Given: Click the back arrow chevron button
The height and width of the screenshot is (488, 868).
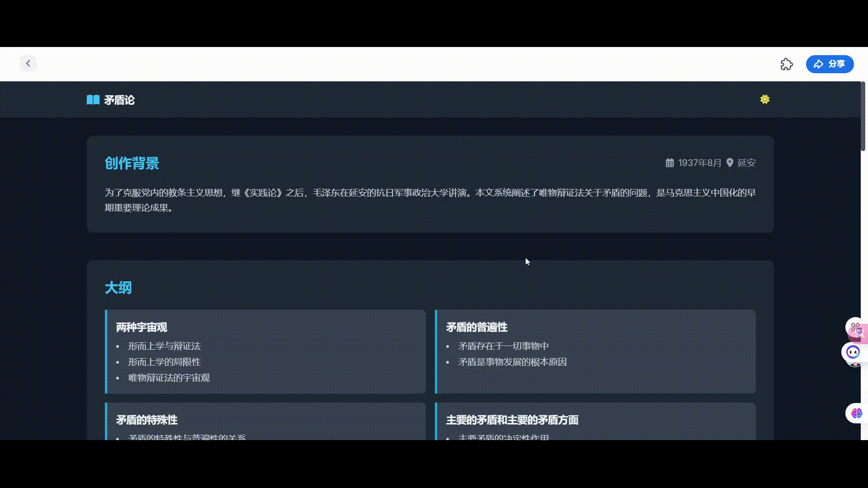Looking at the screenshot, I should [x=28, y=63].
